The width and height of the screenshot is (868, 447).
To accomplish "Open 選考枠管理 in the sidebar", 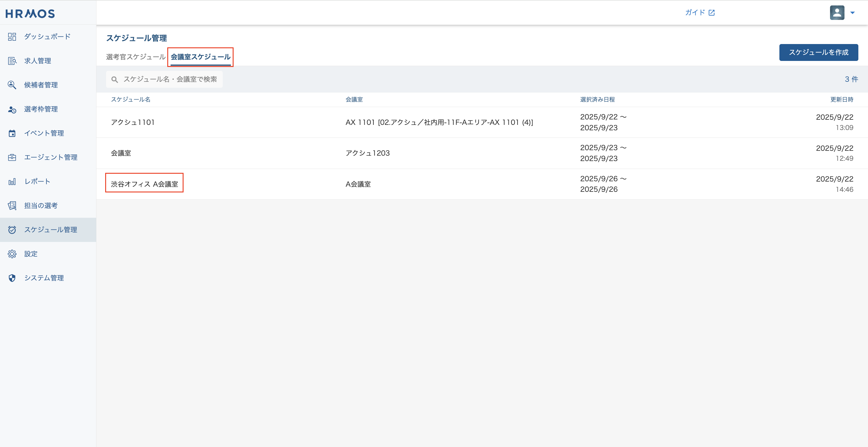I will (x=41, y=109).
